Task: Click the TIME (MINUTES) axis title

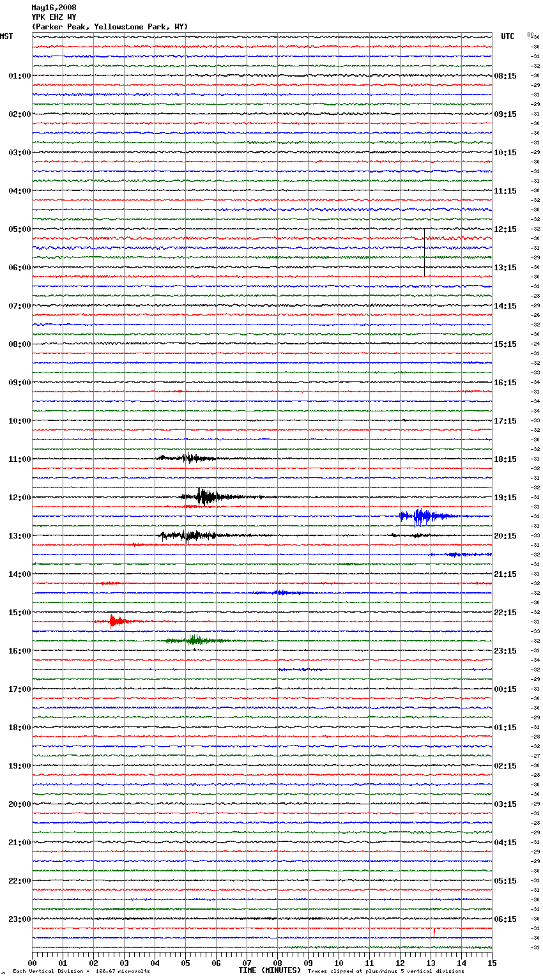Action: coord(270,970)
